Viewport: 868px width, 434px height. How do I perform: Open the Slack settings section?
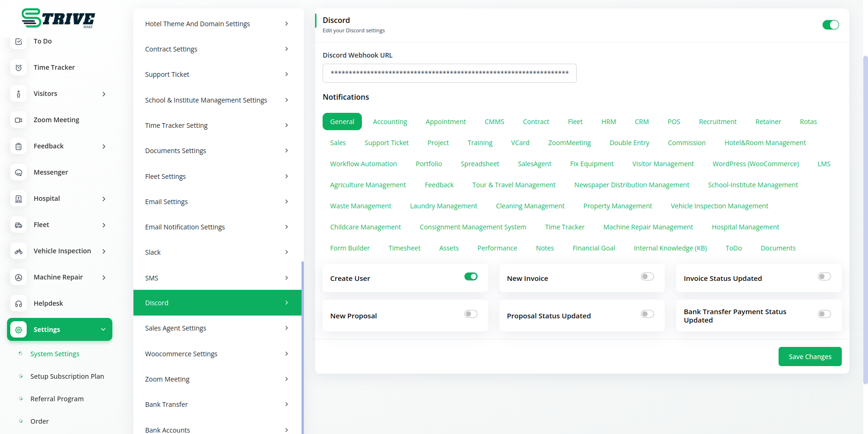[x=217, y=252]
